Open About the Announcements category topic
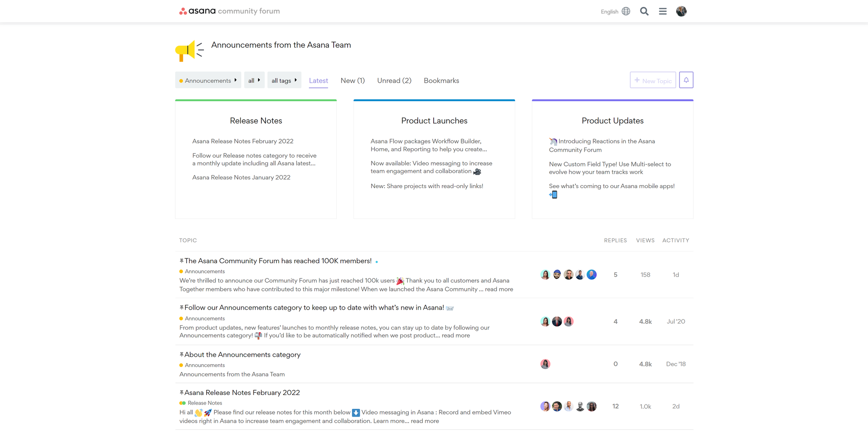The width and height of the screenshot is (868, 434). tap(242, 355)
